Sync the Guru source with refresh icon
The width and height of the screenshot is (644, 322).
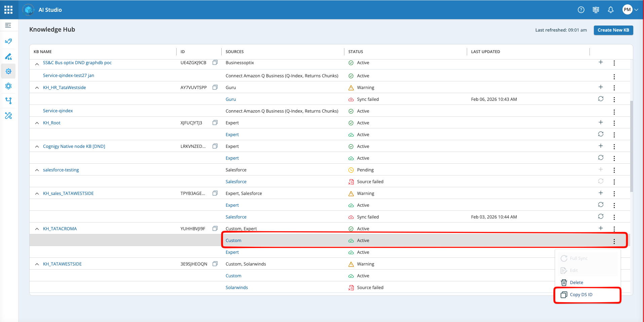pyautogui.click(x=601, y=99)
